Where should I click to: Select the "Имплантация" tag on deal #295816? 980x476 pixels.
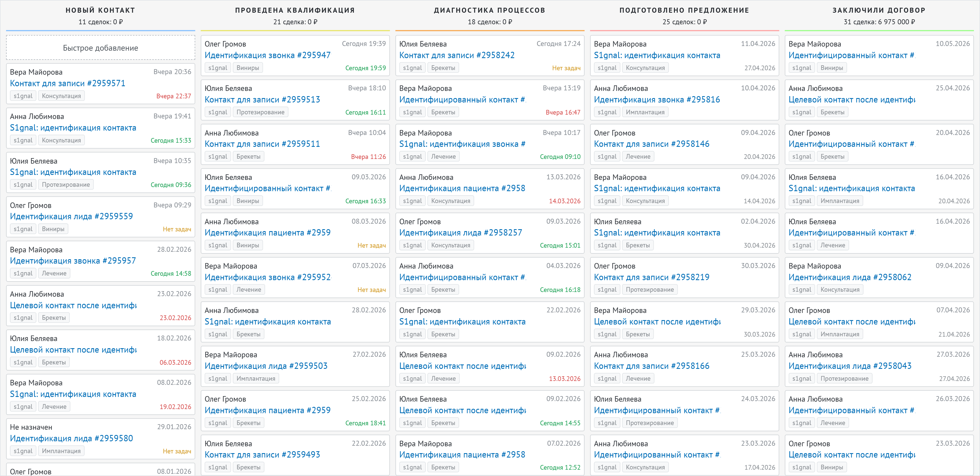point(645,112)
